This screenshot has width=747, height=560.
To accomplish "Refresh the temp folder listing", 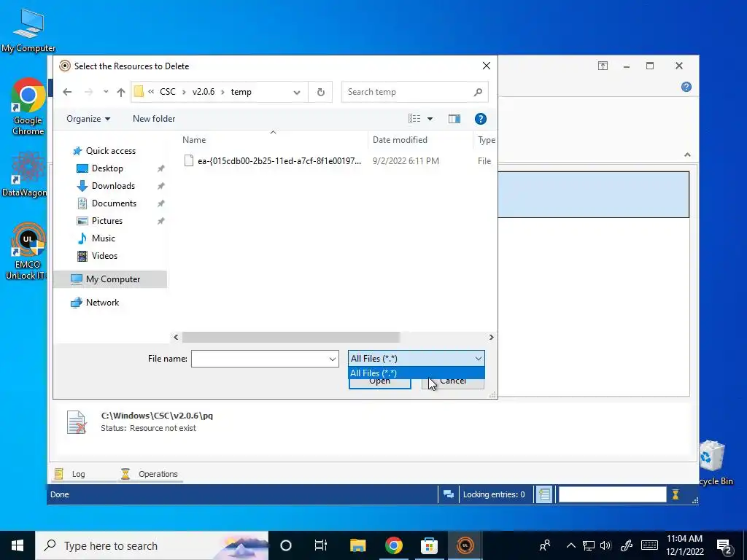I will pyautogui.click(x=321, y=92).
